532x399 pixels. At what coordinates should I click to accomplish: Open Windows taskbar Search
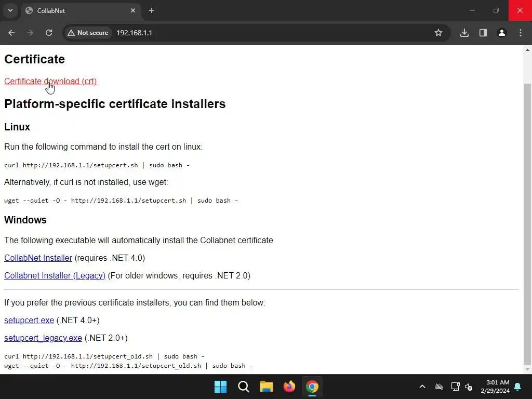244,387
